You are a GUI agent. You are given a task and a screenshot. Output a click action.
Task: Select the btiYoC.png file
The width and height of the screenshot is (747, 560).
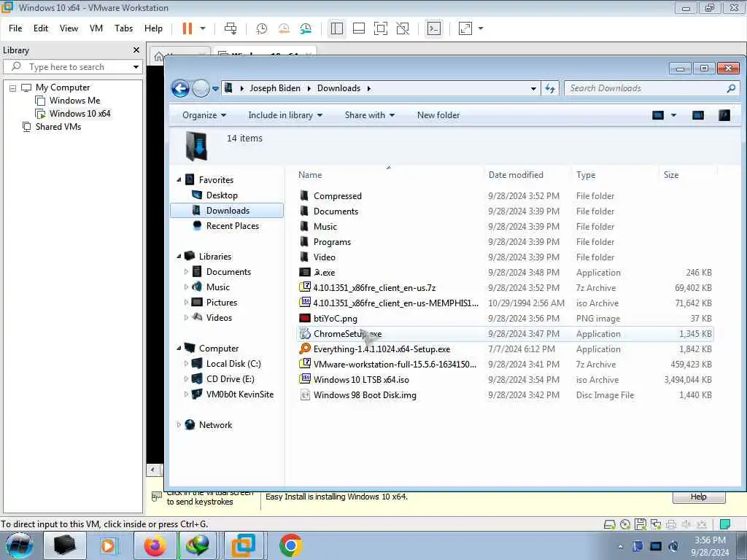point(336,319)
